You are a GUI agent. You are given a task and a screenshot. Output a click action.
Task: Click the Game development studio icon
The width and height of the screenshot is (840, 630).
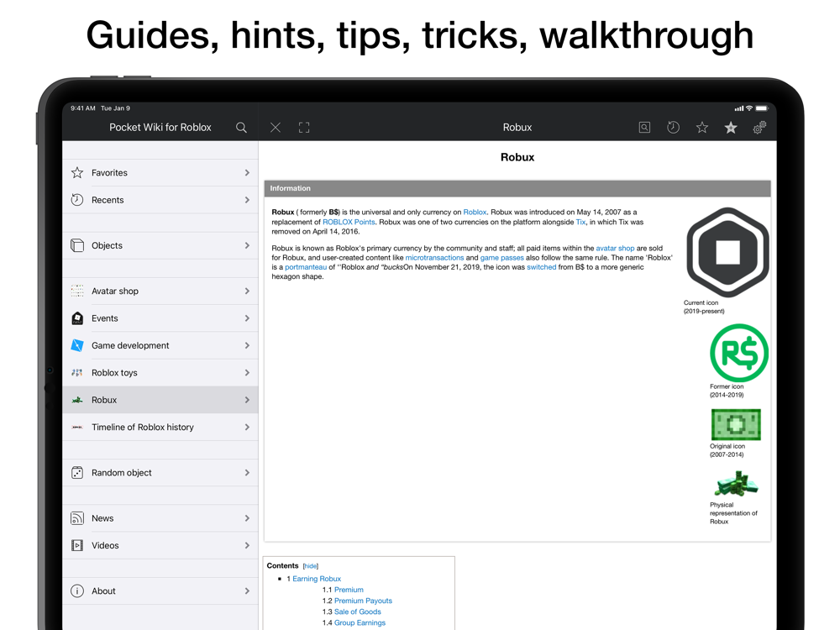pyautogui.click(x=77, y=345)
